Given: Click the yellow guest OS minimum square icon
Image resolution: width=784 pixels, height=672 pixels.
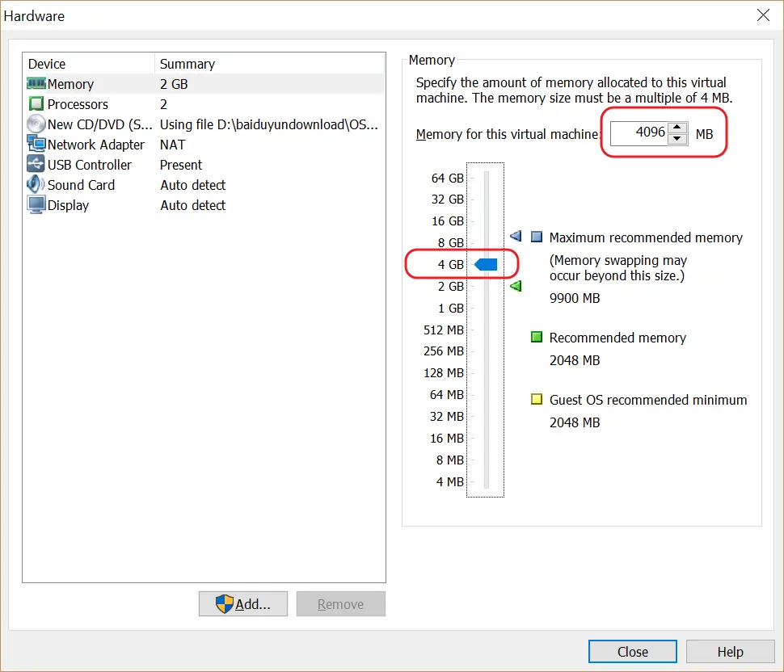Looking at the screenshot, I should tap(535, 400).
